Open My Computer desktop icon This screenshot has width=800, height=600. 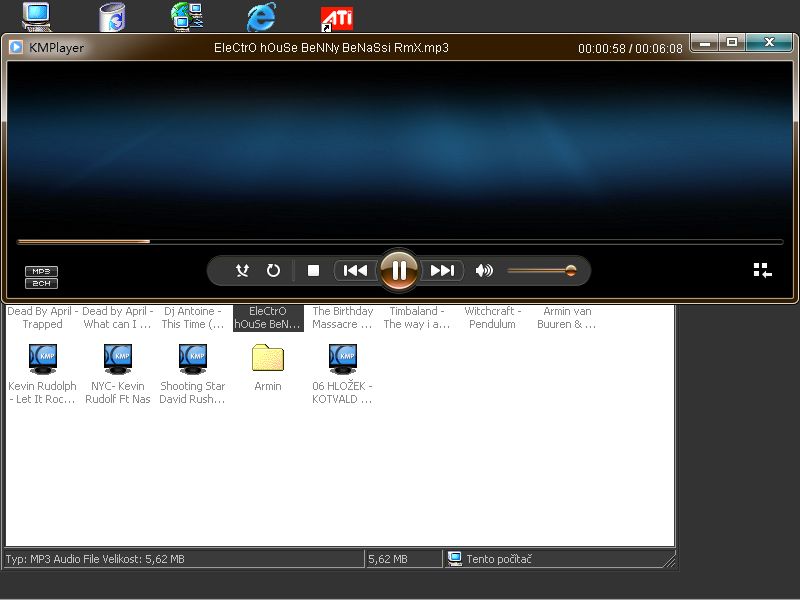tap(37, 17)
